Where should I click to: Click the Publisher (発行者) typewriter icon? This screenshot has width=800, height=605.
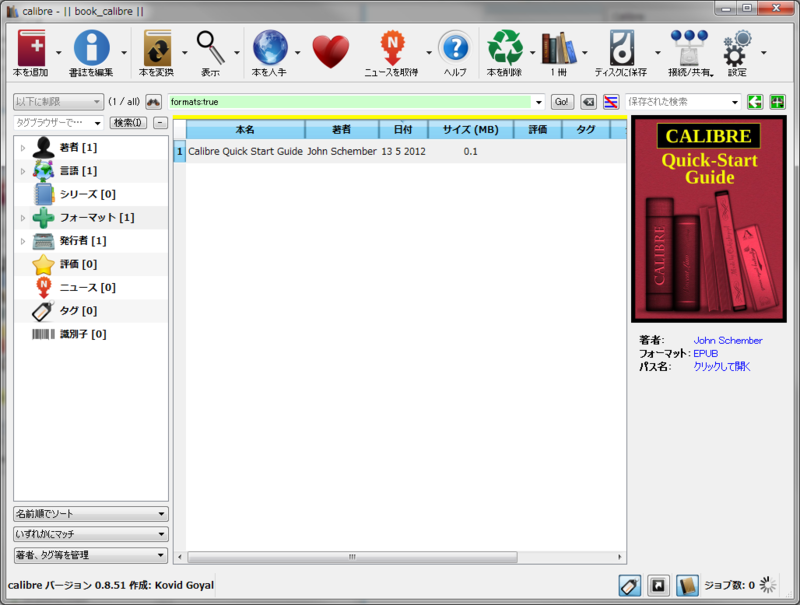pyautogui.click(x=43, y=241)
